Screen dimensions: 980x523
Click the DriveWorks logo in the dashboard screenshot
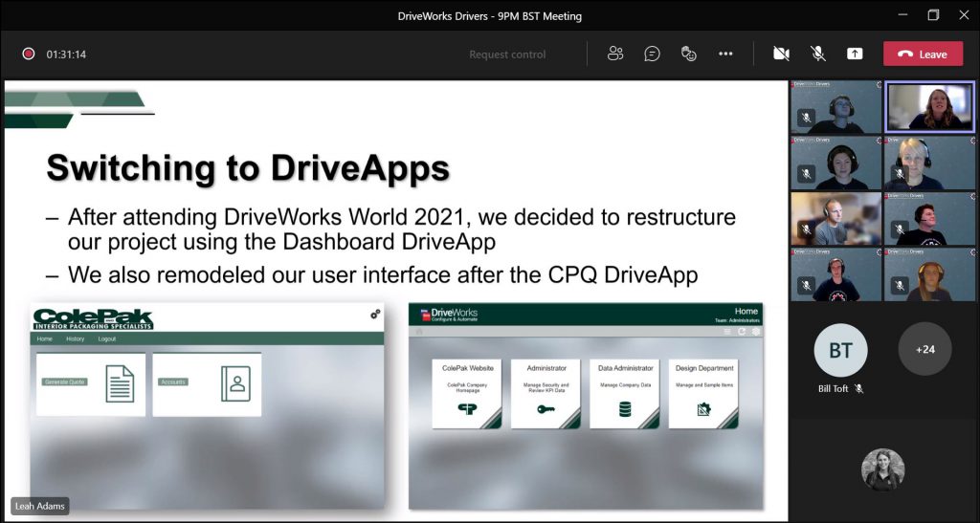(449, 314)
